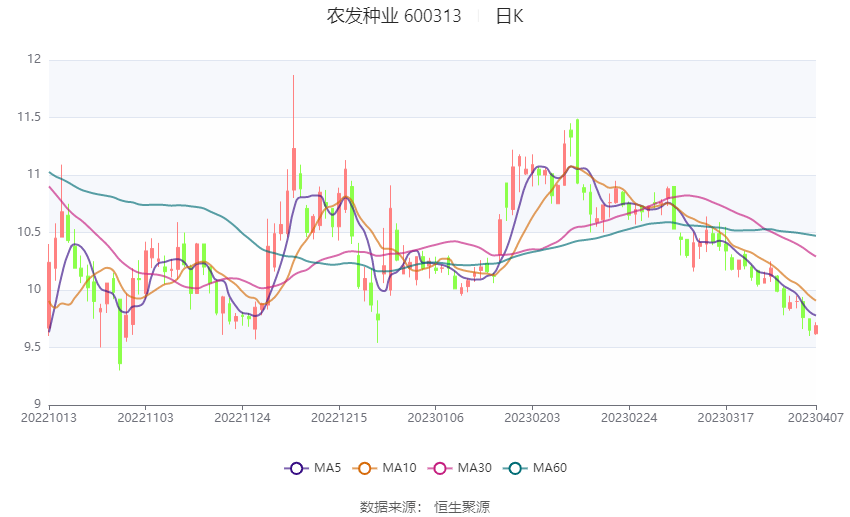Image resolution: width=850 pixels, height=517 pixels.
Task: Click the orange MA10 legend circle marker
Action: pyautogui.click(x=366, y=468)
